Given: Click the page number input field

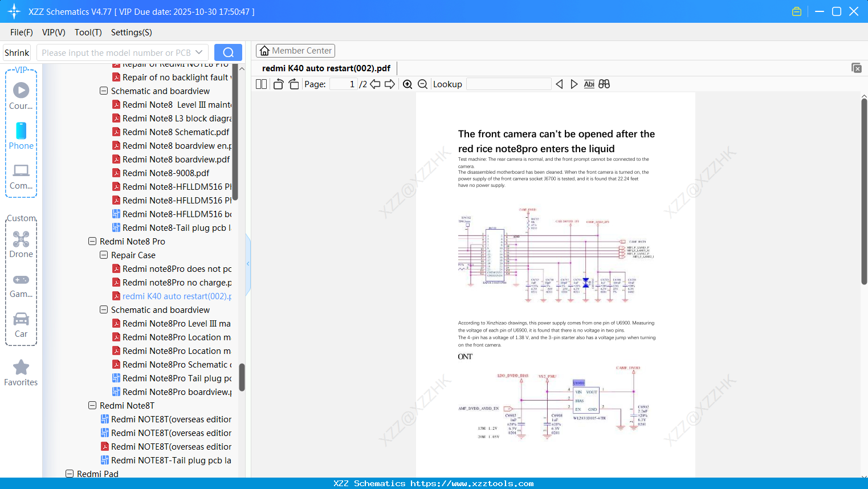Looking at the screenshot, I should [344, 84].
